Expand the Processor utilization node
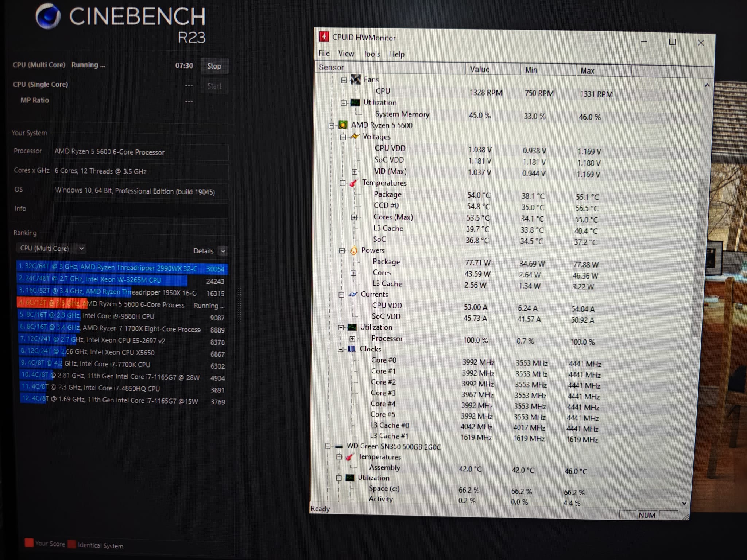Screen dimensions: 747x560 pos(352,339)
